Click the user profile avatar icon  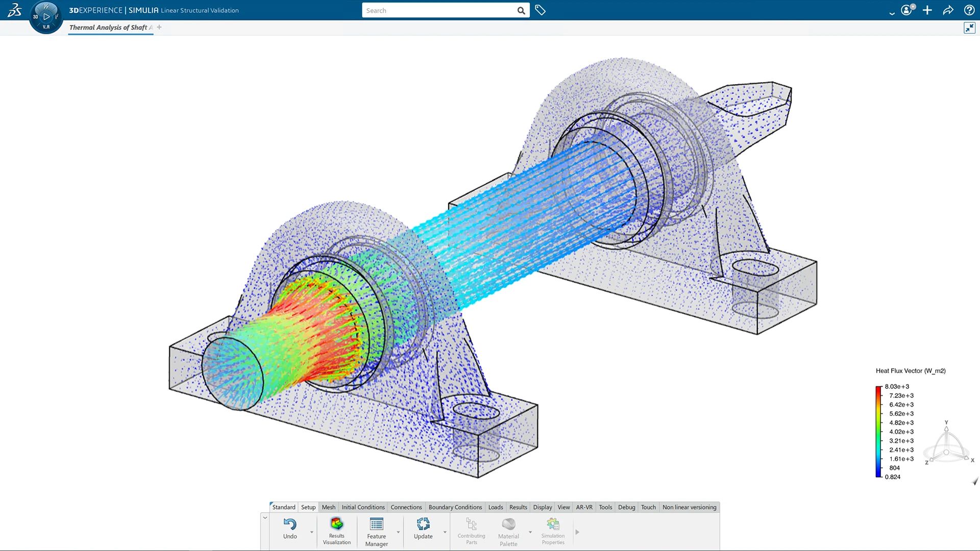[x=906, y=10]
